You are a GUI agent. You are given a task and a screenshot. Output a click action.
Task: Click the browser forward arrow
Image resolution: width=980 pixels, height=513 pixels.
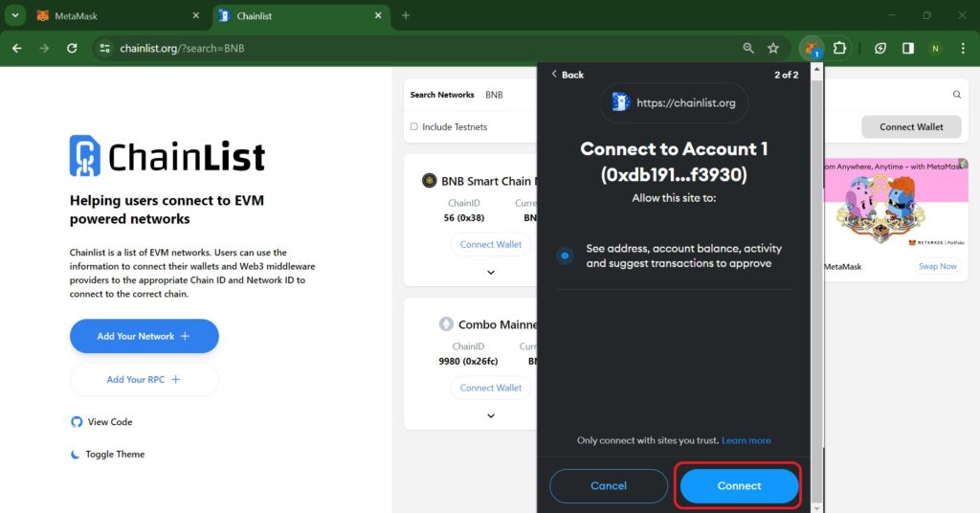click(x=44, y=48)
